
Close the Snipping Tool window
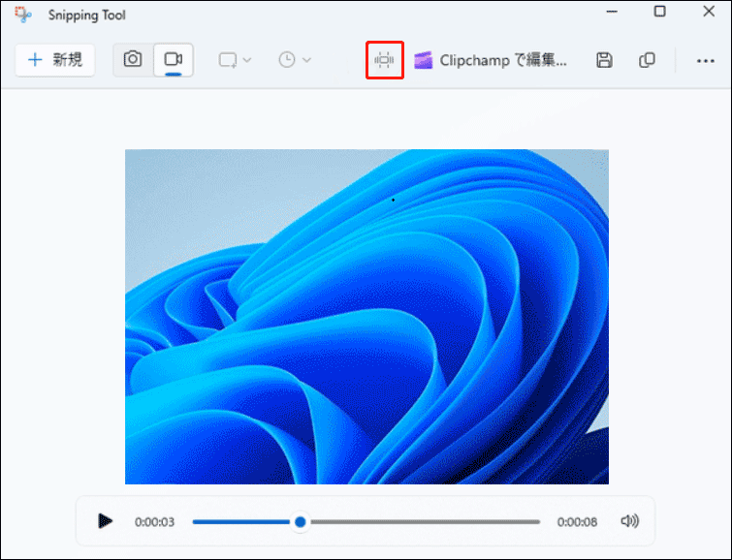[709, 12]
